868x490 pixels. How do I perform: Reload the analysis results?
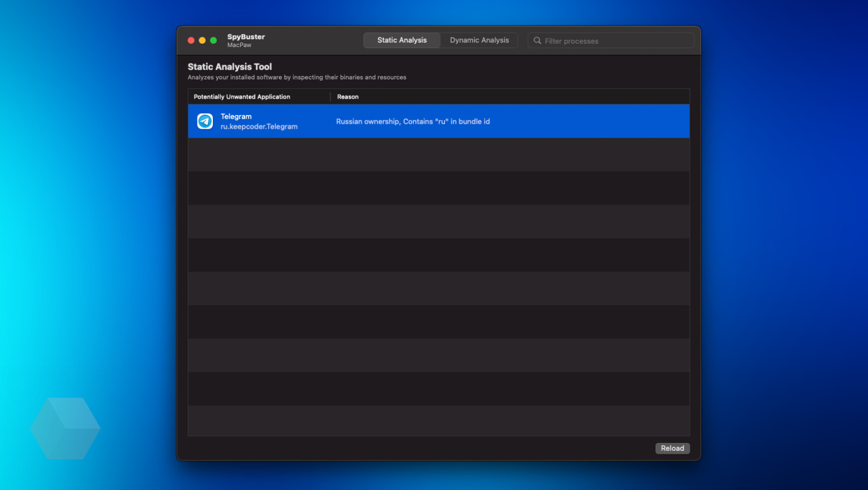pos(672,448)
